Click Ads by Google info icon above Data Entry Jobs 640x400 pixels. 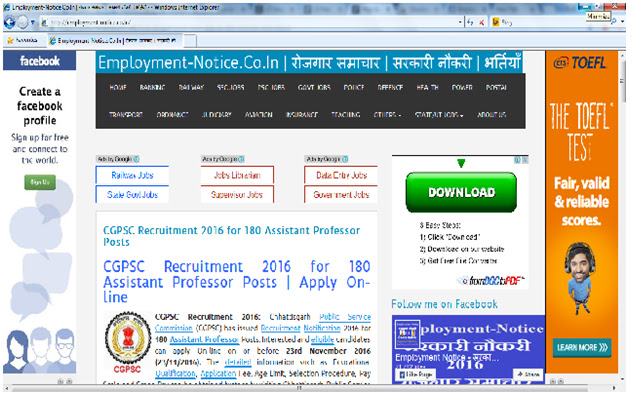[x=345, y=159]
